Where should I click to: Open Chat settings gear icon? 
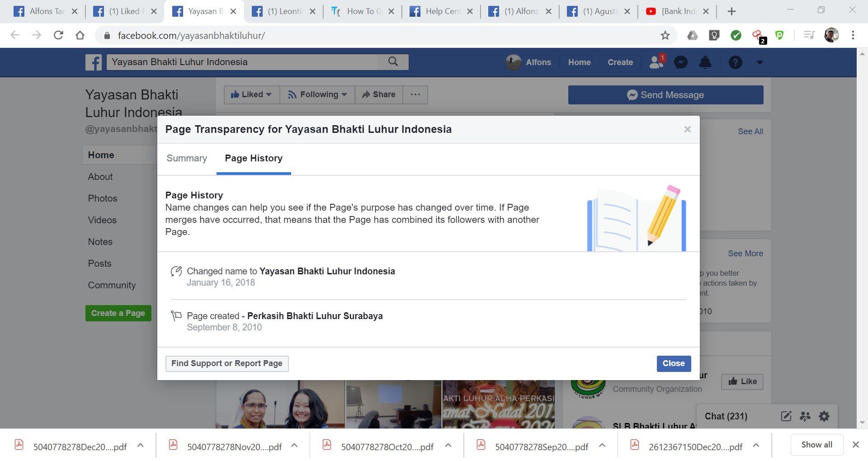(824, 416)
